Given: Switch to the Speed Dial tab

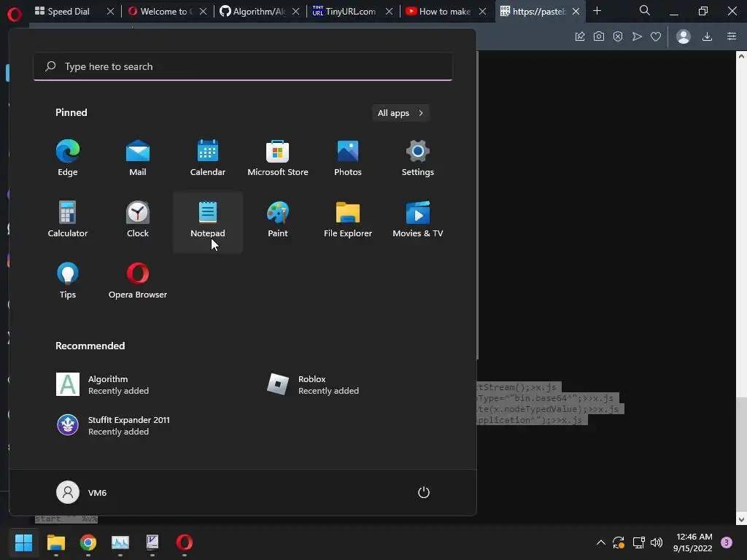Looking at the screenshot, I should coord(69,11).
